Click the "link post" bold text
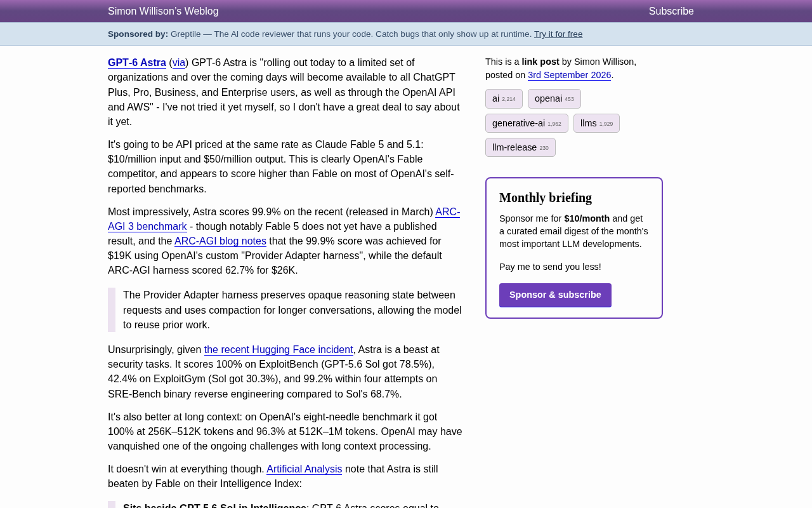The width and height of the screenshot is (812, 508). [540, 62]
